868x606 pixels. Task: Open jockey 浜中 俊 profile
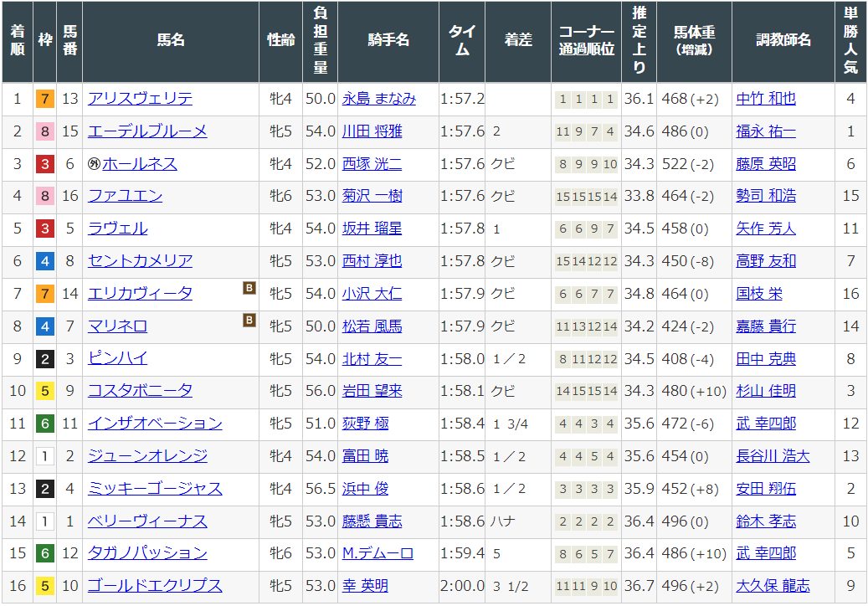point(365,489)
